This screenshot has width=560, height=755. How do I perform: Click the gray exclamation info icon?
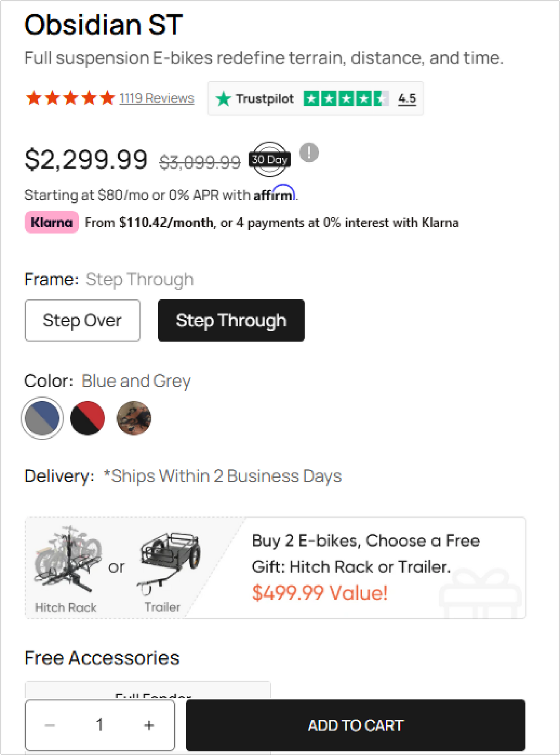(309, 153)
